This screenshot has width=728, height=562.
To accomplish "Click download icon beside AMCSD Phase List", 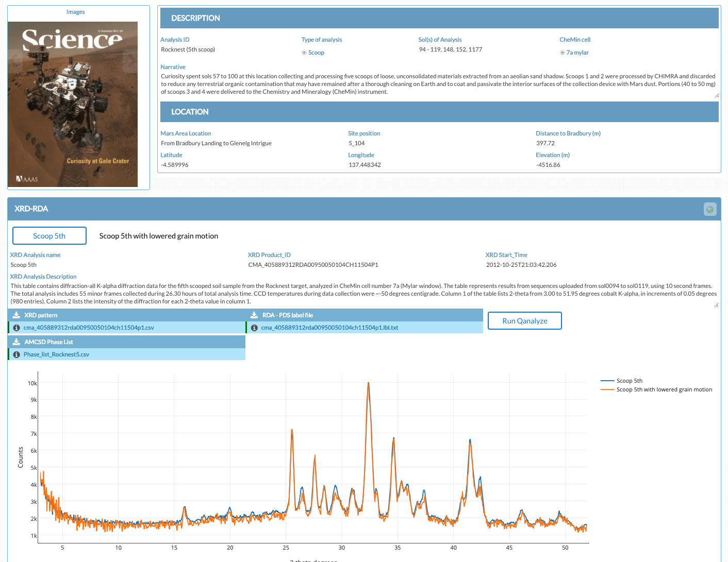I will click(16, 342).
